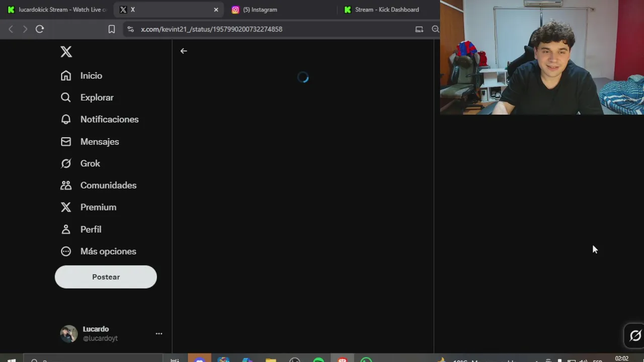Open Perfil in the sidebar

[x=80, y=229]
